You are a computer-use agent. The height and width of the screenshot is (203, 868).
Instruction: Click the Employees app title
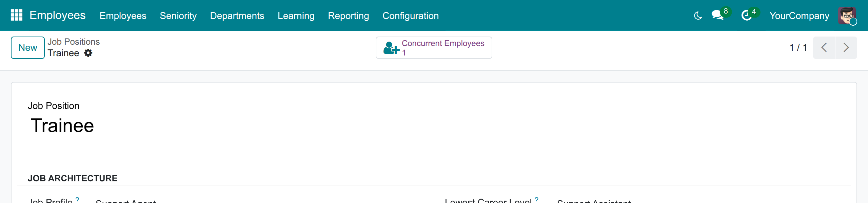tap(57, 15)
